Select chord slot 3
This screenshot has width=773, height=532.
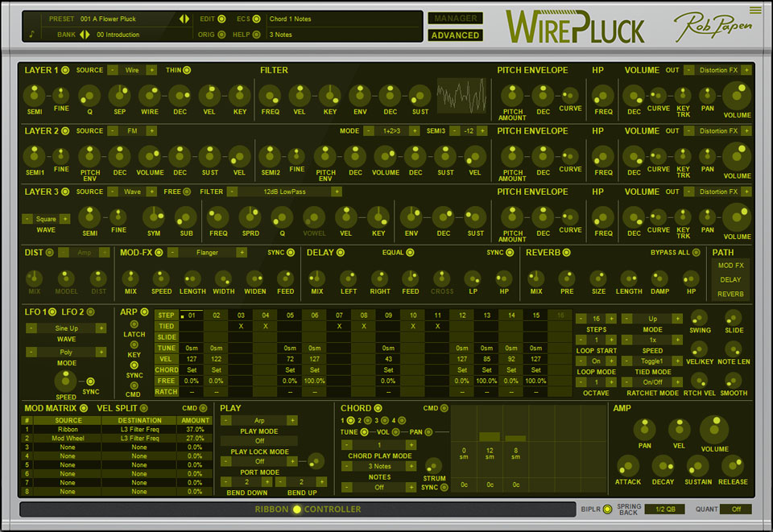(385, 420)
